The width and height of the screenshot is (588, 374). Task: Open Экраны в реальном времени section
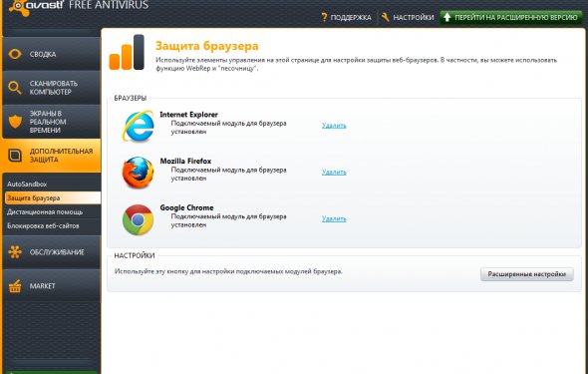[x=52, y=122]
